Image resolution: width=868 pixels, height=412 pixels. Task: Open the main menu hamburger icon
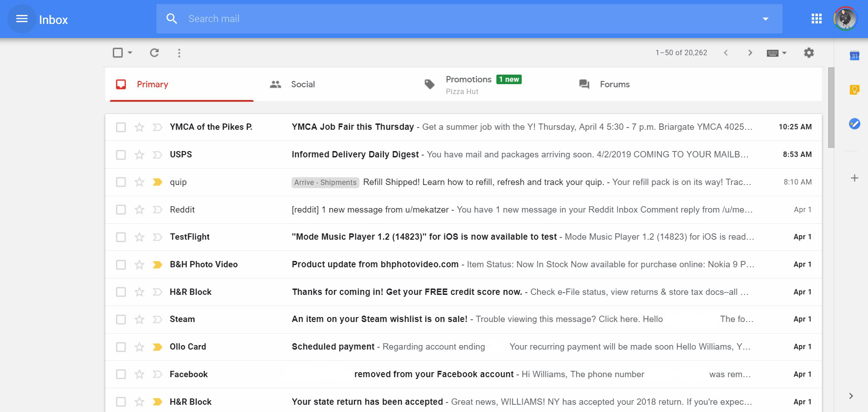(22, 19)
